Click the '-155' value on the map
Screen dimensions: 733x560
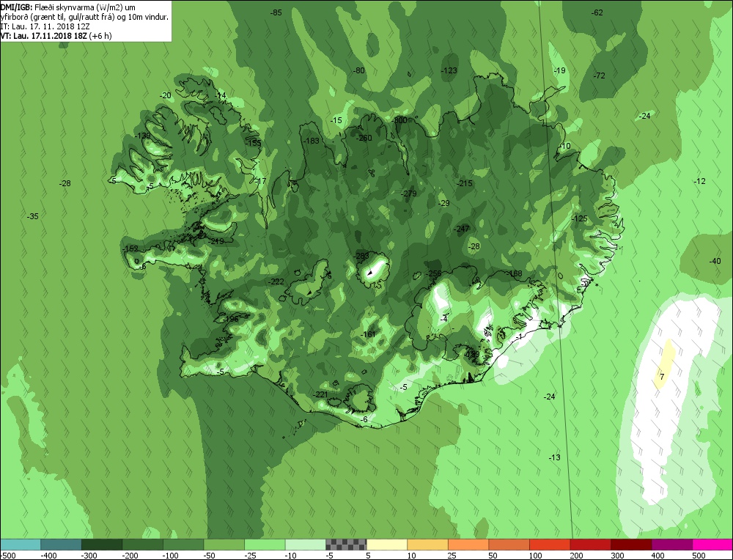[254, 143]
